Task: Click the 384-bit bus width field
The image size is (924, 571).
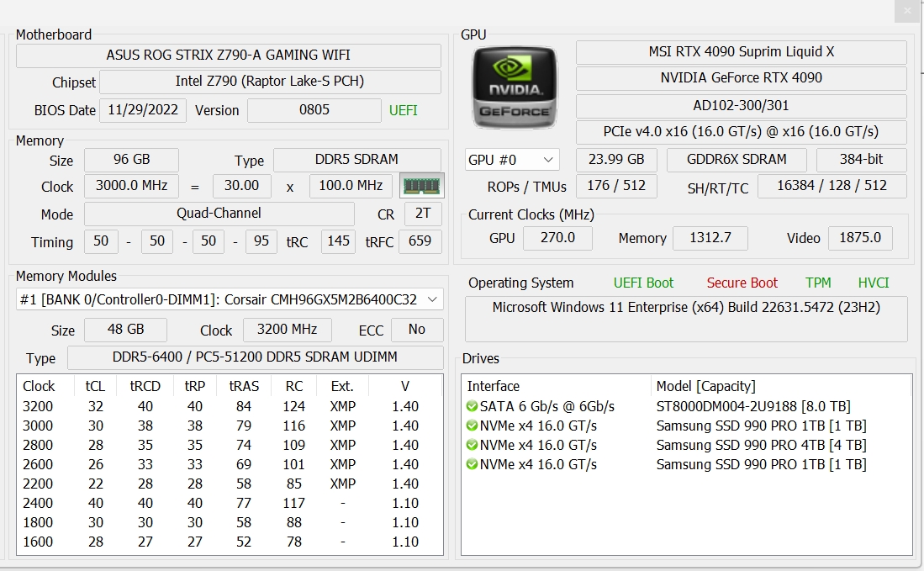Action: (x=862, y=160)
